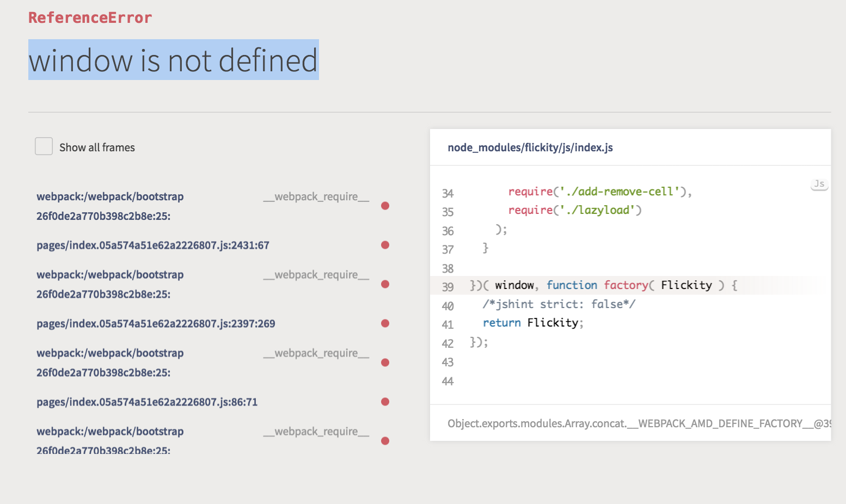This screenshot has width=846, height=504.
Task: Click the 'window is not defined' error message
Action: [173, 60]
